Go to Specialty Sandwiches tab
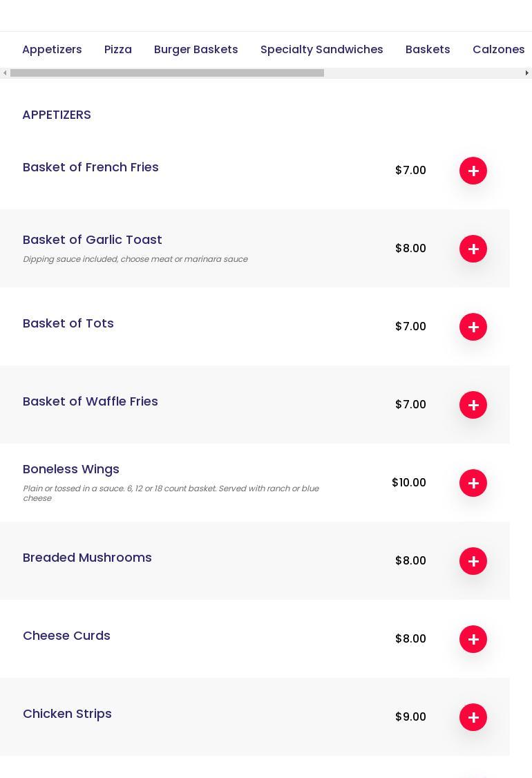The height and width of the screenshot is (778, 532). point(322,50)
